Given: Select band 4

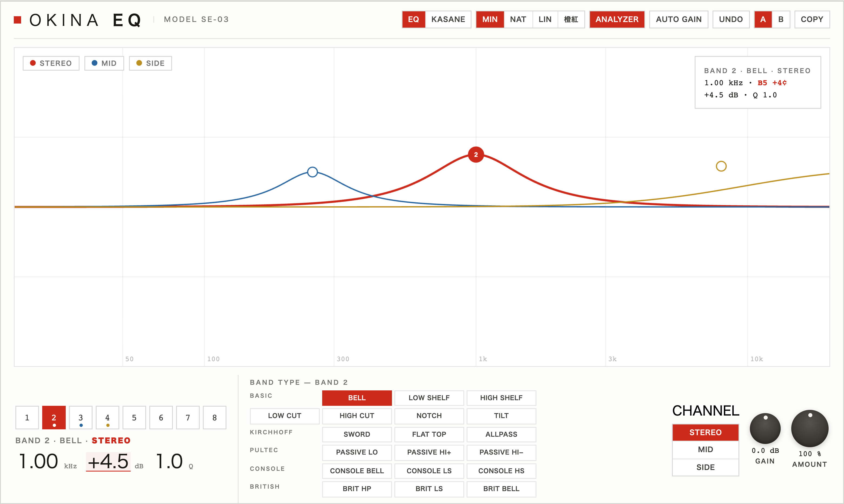Looking at the screenshot, I should click(x=107, y=417).
